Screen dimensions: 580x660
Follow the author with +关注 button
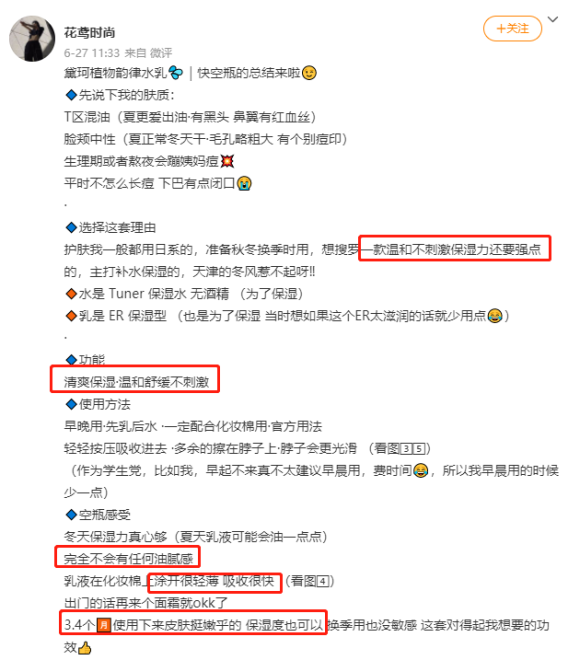(x=512, y=28)
